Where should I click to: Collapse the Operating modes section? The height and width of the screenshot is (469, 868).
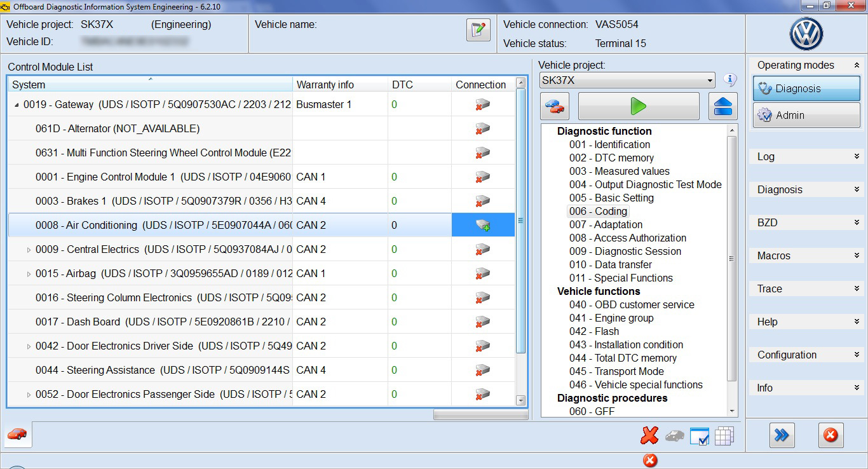tap(857, 65)
